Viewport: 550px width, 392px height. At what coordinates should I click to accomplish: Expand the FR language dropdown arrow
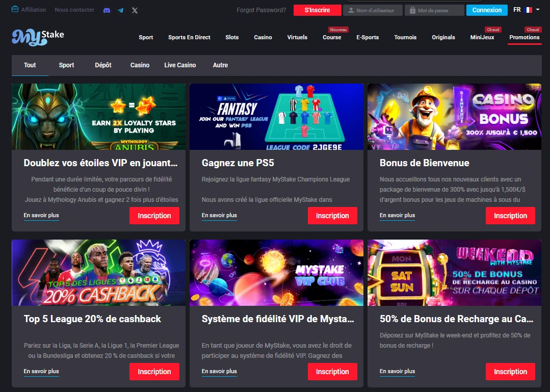(x=538, y=10)
